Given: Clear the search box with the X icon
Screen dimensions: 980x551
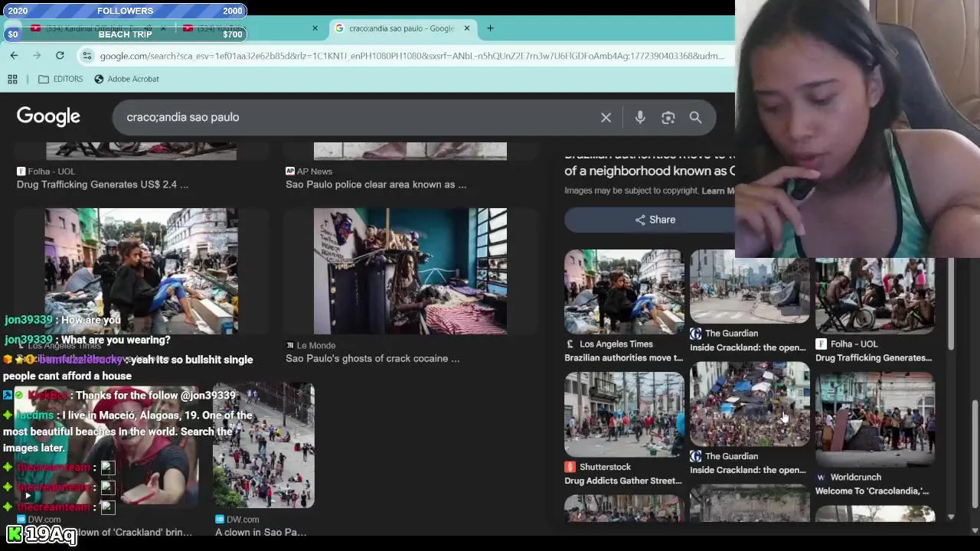Looking at the screenshot, I should pyautogui.click(x=606, y=117).
